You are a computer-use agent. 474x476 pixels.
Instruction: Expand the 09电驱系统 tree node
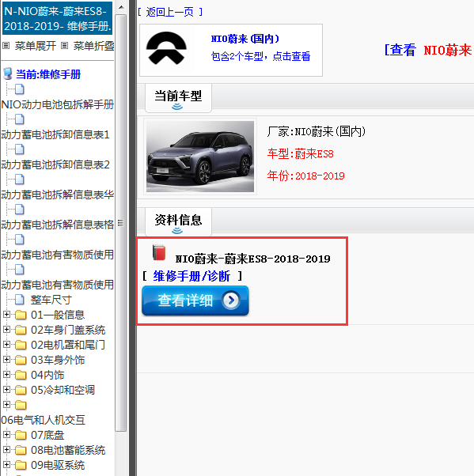pyautogui.click(x=6, y=465)
